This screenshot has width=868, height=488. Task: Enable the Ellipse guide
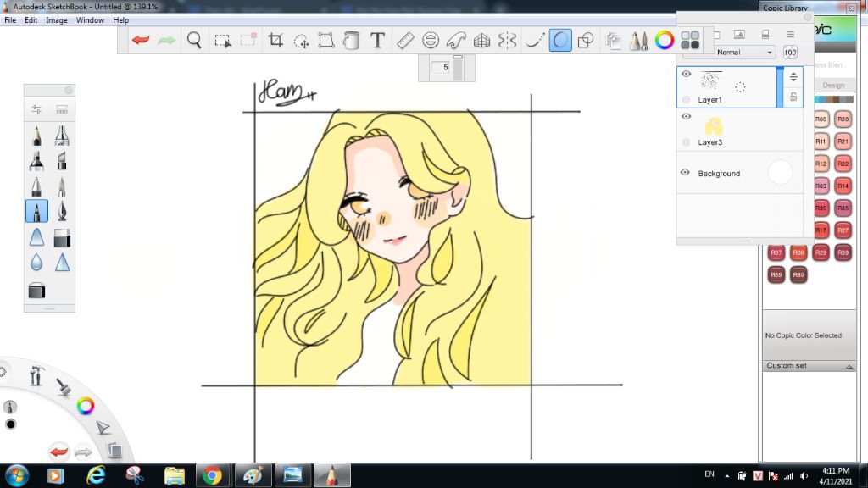pos(431,40)
